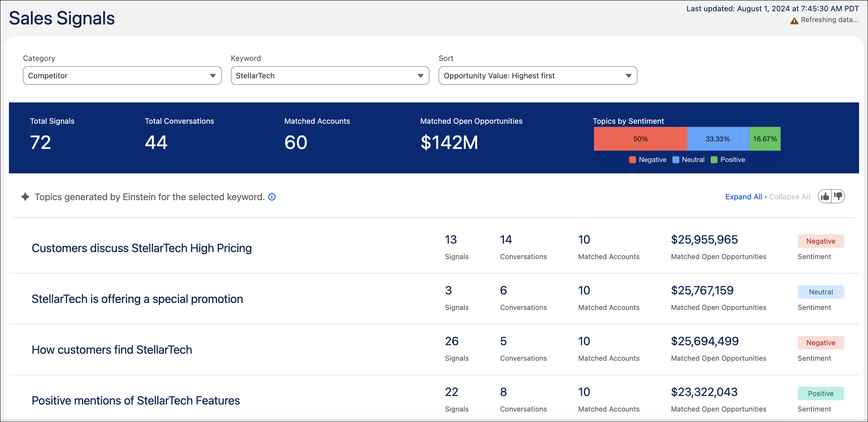The image size is (868, 422).
Task: Click the 3 Signals count for special promotion
Action: pos(448,291)
